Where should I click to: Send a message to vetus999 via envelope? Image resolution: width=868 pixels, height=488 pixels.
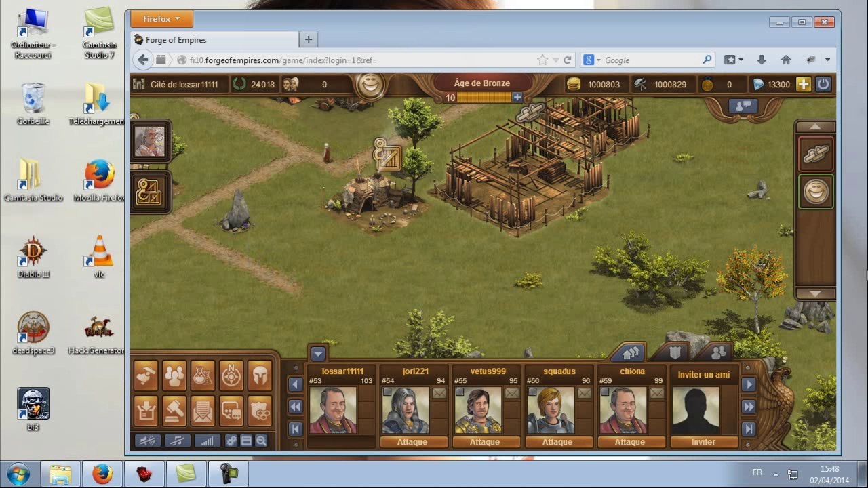[x=511, y=393]
